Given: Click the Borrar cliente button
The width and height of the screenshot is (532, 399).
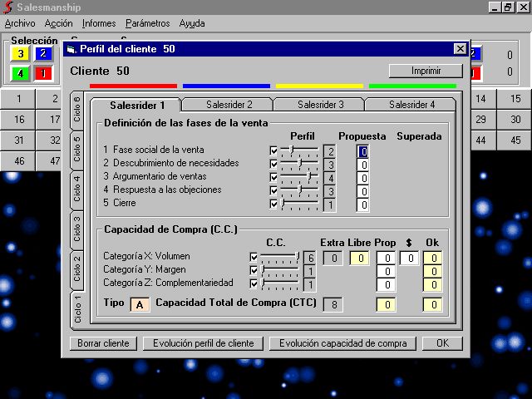Looking at the screenshot, I should click(x=103, y=343).
